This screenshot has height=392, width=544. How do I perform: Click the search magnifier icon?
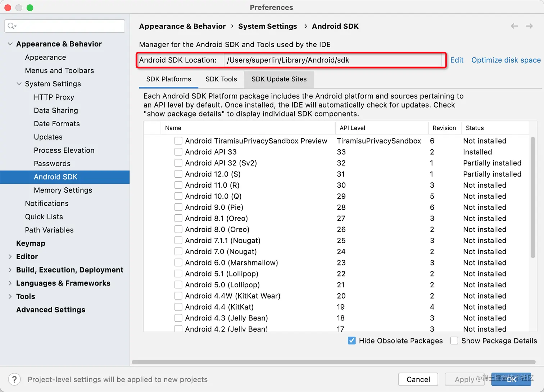click(12, 26)
